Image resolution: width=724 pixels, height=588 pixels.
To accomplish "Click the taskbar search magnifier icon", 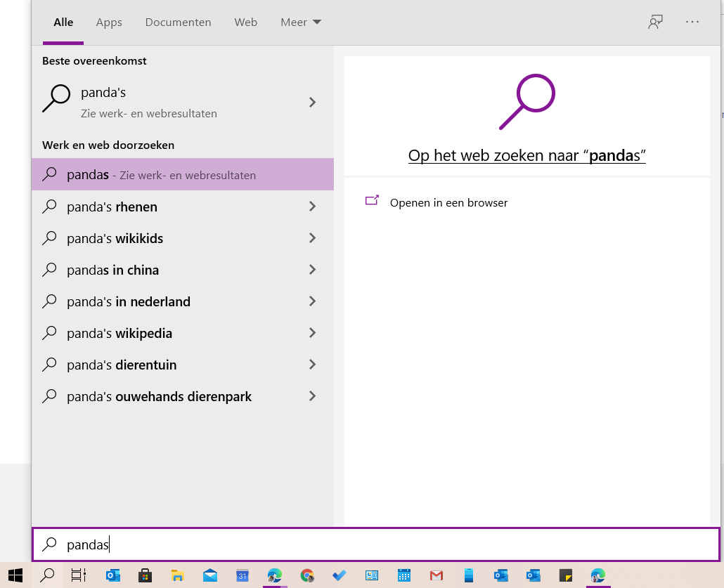I will click(47, 575).
